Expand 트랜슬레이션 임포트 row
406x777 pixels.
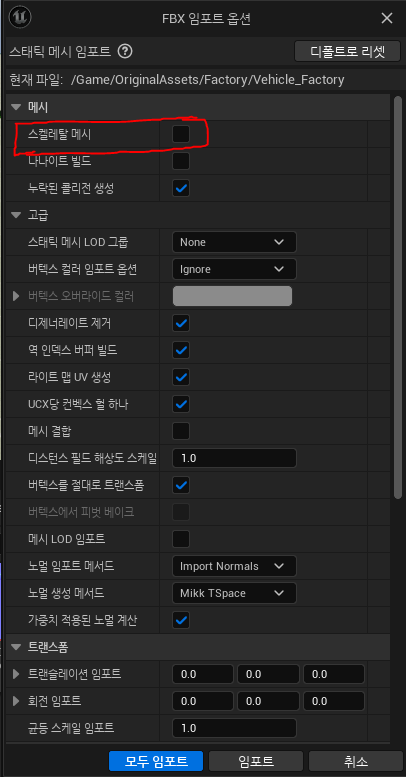point(16,674)
